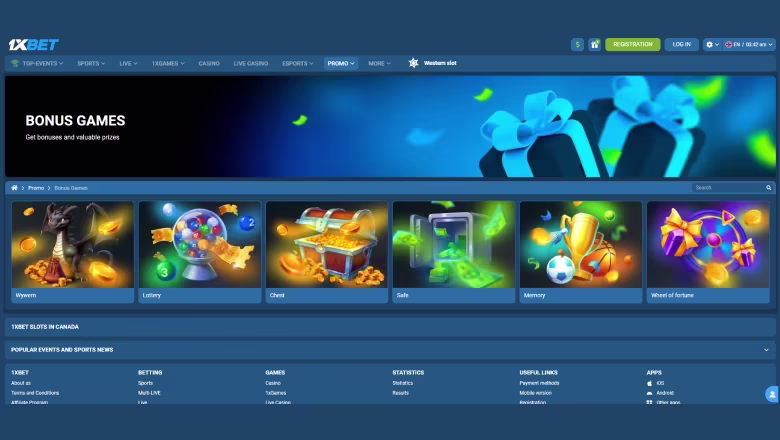Click the search magnifier icon
The width and height of the screenshot is (780, 440).
[x=769, y=188]
